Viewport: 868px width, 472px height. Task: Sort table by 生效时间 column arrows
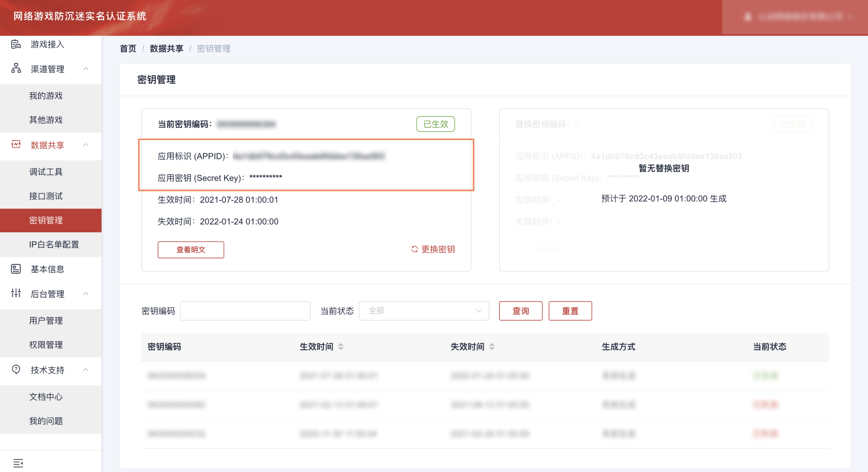coord(341,347)
